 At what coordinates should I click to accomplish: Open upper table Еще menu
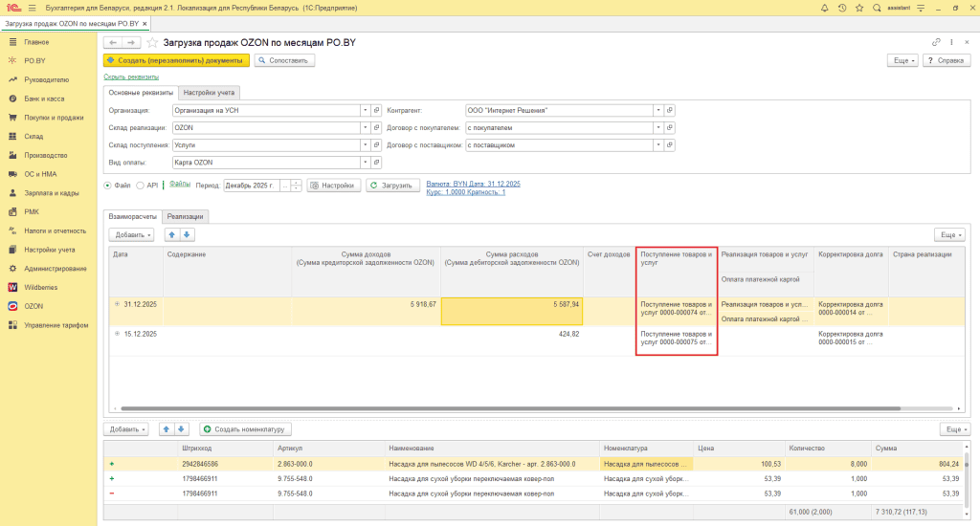[950, 235]
